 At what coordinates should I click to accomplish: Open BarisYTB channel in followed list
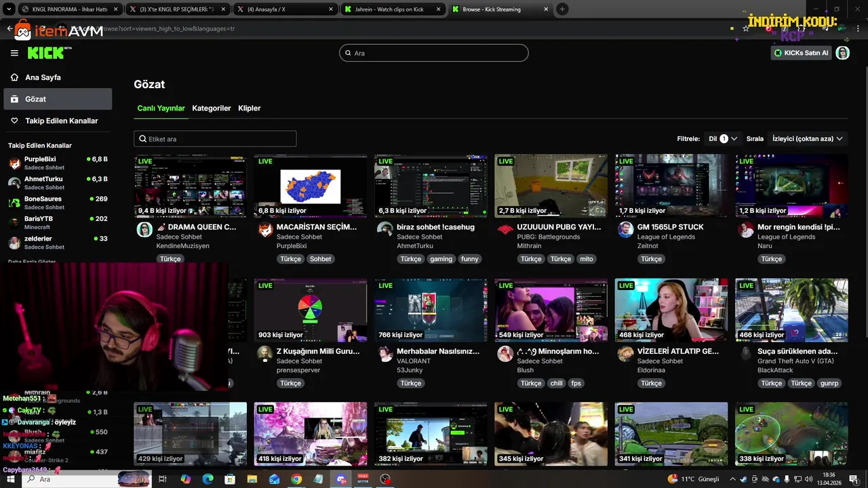pyautogui.click(x=58, y=222)
